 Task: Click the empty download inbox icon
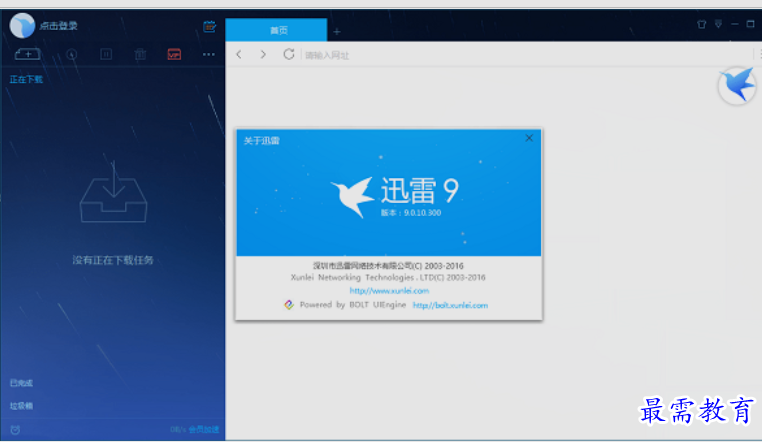click(113, 191)
